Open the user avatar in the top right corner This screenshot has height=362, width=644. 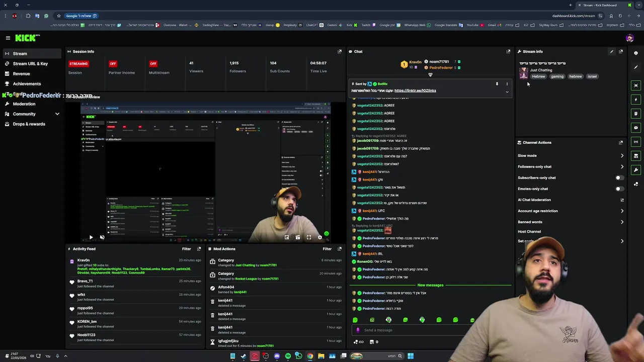629,38
